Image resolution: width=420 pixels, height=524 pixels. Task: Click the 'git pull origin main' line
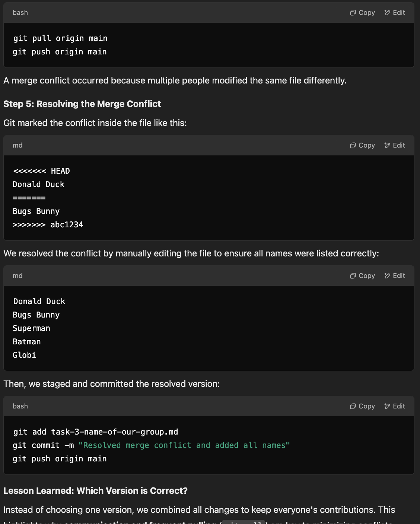60,38
